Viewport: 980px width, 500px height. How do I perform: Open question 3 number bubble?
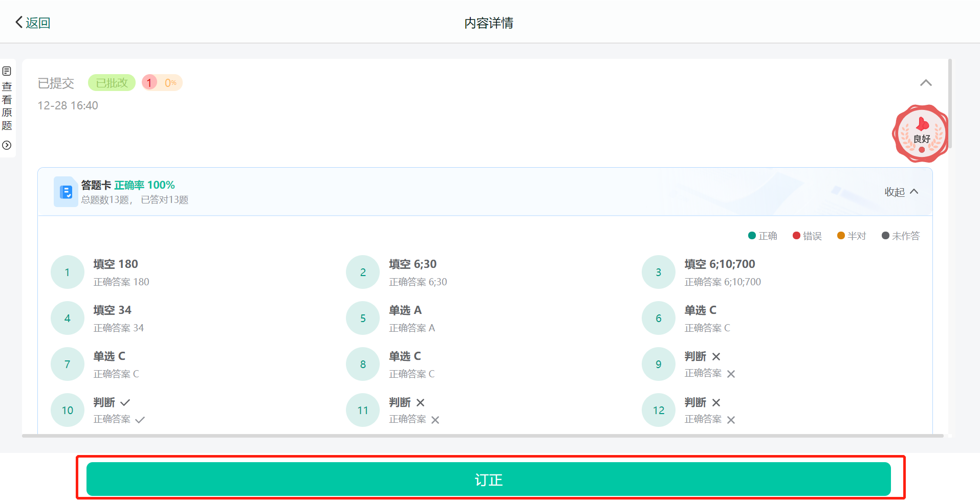pos(658,272)
